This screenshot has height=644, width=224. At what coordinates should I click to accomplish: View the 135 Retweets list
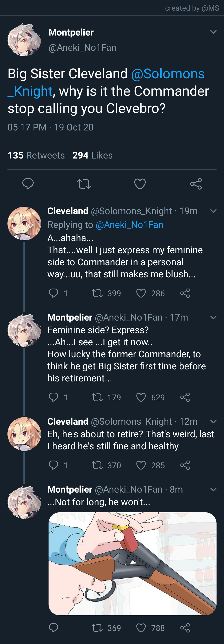pos(36,155)
